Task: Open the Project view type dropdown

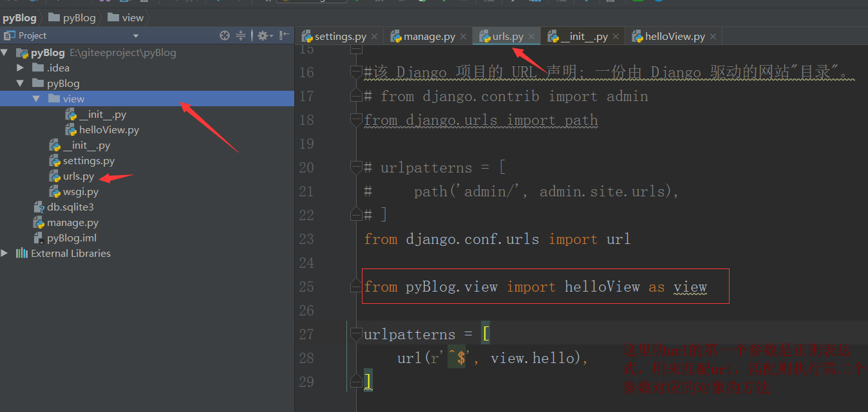Action: tap(135, 36)
